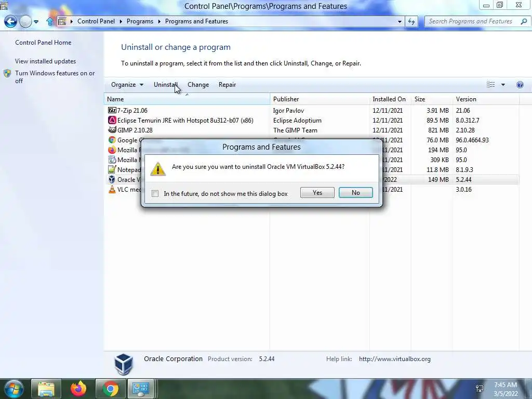Image resolution: width=532 pixels, height=399 pixels.
Task: Expand the address bar history dropdown
Action: pos(400,22)
